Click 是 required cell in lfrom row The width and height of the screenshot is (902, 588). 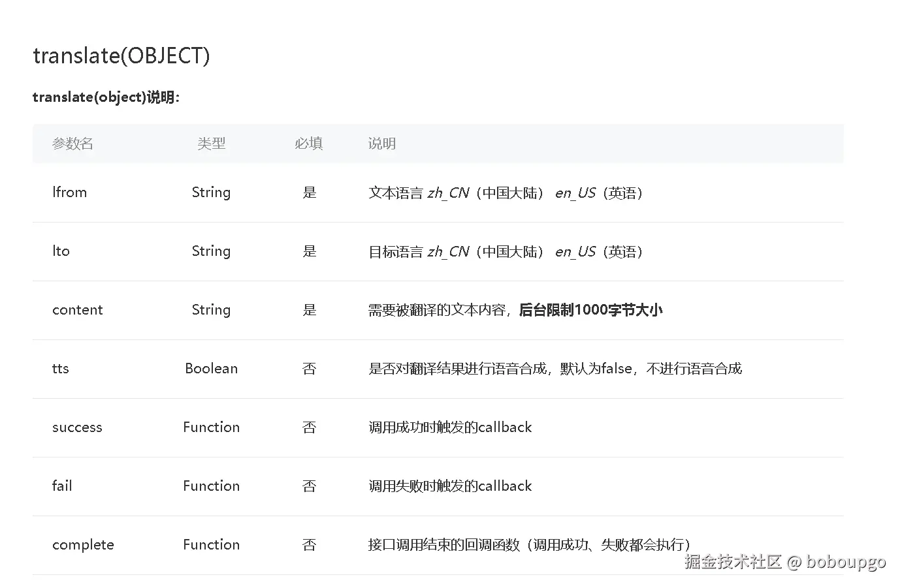coord(310,193)
